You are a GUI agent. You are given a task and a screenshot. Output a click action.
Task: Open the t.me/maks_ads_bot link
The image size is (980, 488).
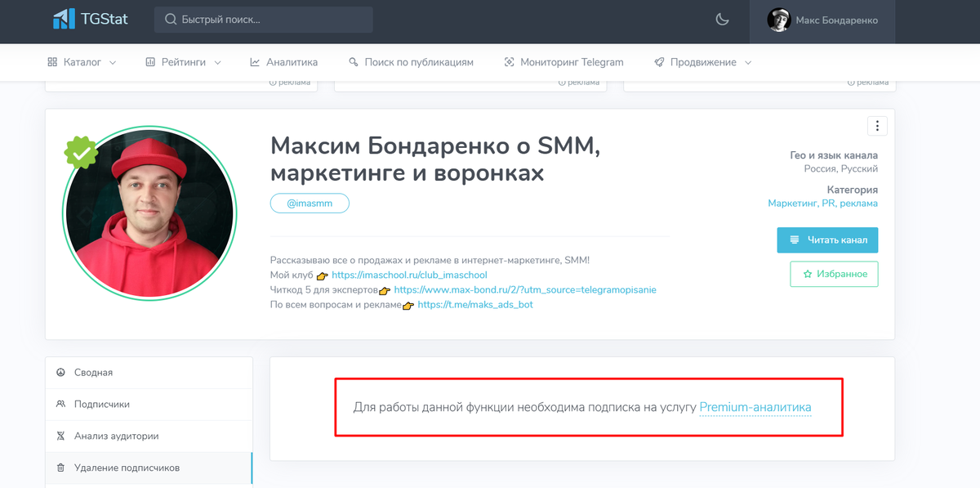click(x=475, y=305)
